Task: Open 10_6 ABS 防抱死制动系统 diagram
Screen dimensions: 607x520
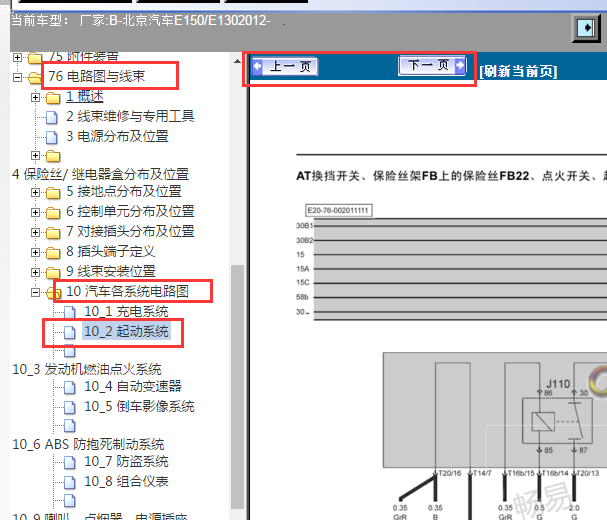Action: coord(88,444)
